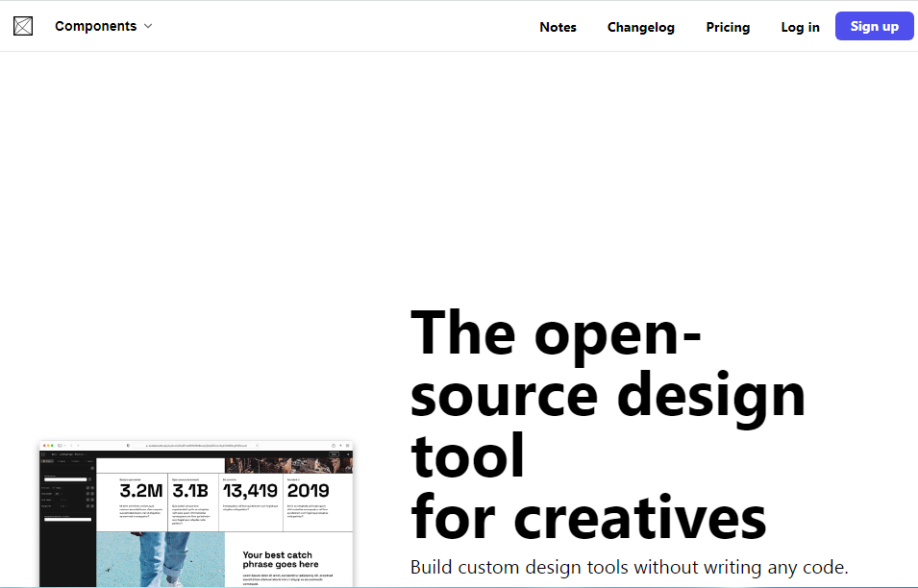Navigate to the Pricing page
This screenshot has height=588, width=918.
pos(728,27)
